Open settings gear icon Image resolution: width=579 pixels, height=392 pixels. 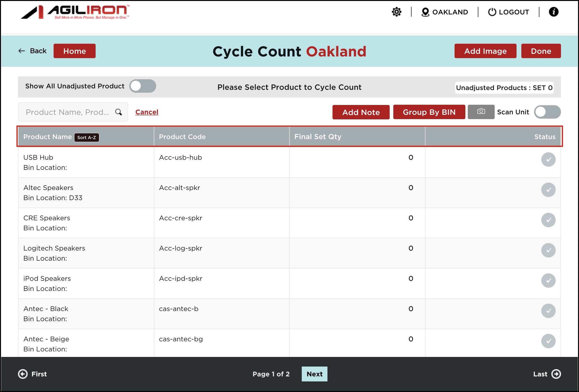396,12
